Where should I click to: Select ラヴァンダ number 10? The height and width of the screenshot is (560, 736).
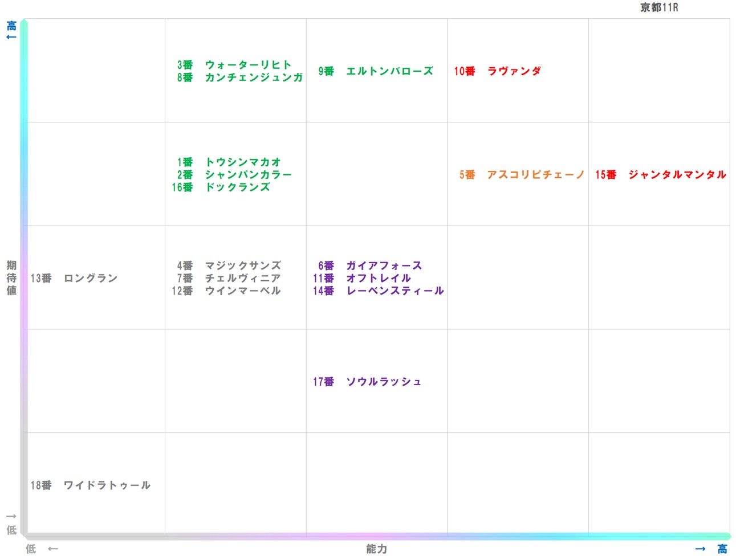[x=498, y=72]
